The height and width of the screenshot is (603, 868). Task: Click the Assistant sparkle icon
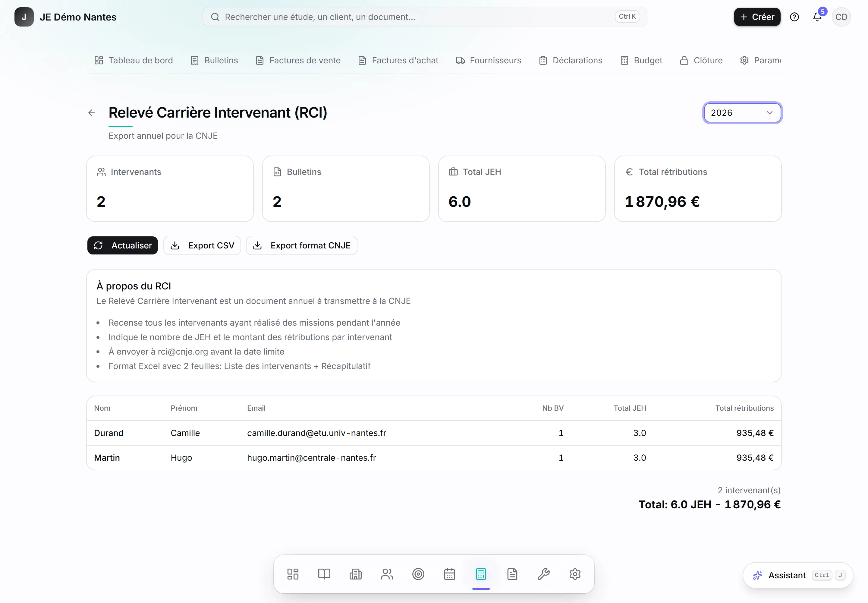tap(758, 575)
